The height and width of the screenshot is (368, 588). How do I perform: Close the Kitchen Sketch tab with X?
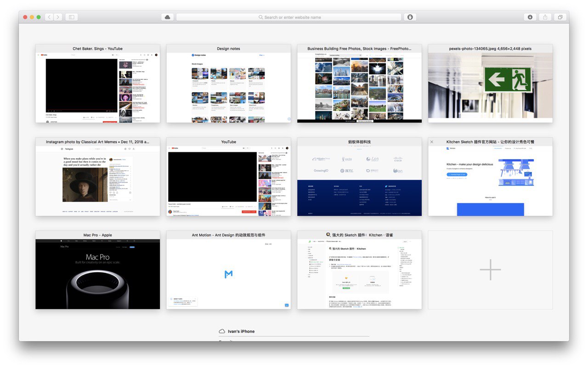click(x=432, y=142)
